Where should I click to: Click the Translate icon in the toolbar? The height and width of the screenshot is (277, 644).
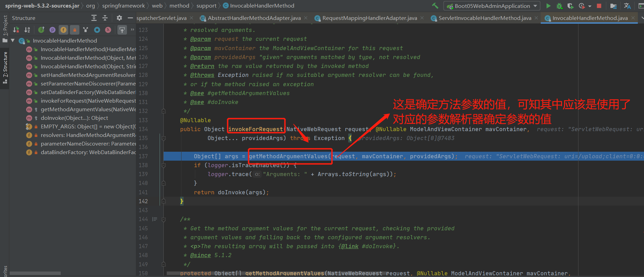coord(627,6)
